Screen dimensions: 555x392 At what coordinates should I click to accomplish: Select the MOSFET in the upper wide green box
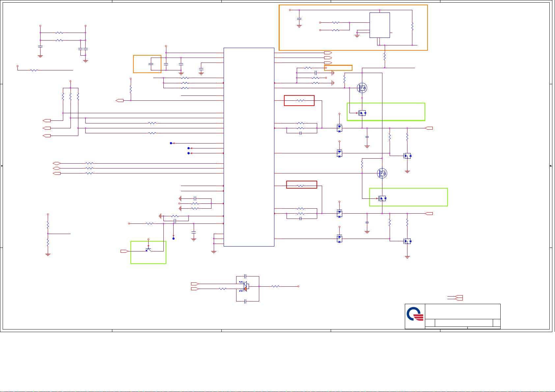coord(362,113)
